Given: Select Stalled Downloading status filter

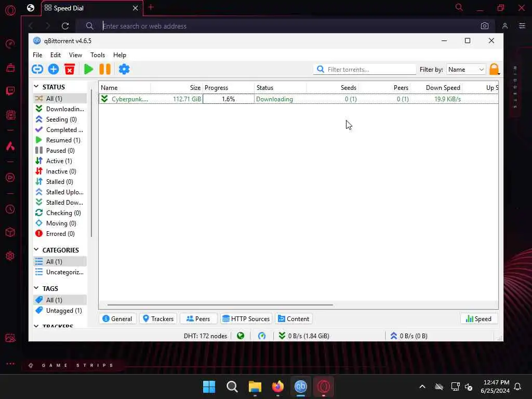Looking at the screenshot, I should (60, 202).
